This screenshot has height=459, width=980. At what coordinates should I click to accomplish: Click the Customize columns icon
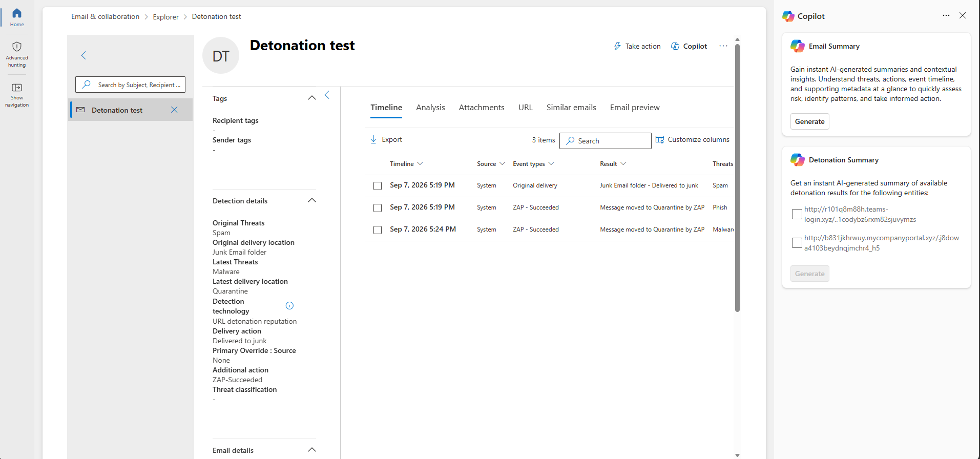(x=660, y=139)
